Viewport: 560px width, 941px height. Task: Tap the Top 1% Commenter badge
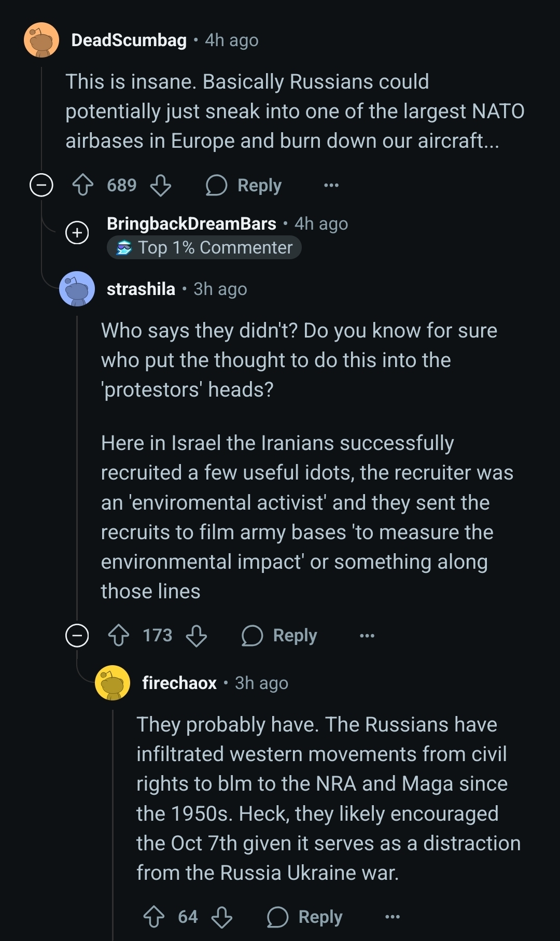pyautogui.click(x=204, y=248)
